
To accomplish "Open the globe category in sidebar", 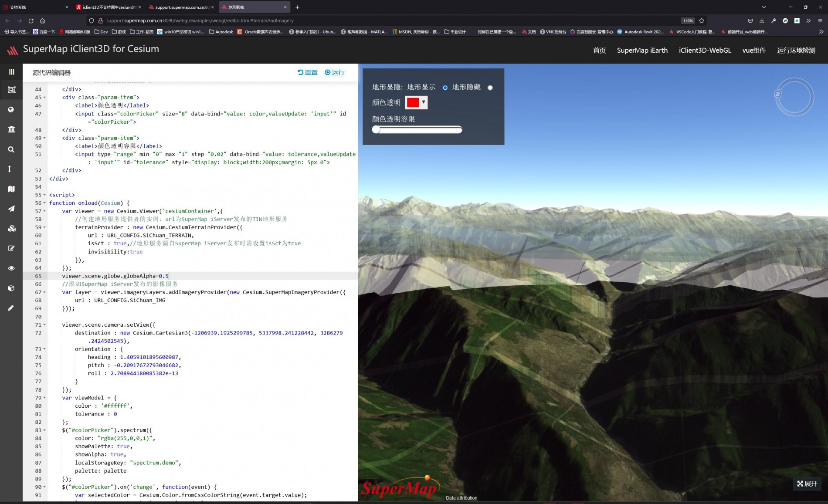I will click(11, 109).
